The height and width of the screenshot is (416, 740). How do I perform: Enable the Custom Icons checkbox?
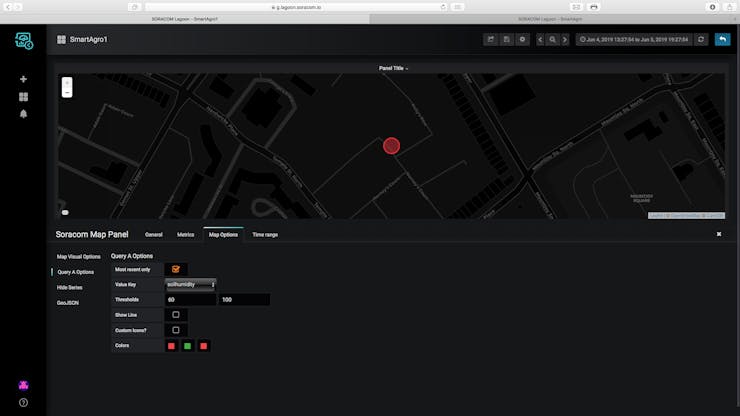click(x=176, y=330)
